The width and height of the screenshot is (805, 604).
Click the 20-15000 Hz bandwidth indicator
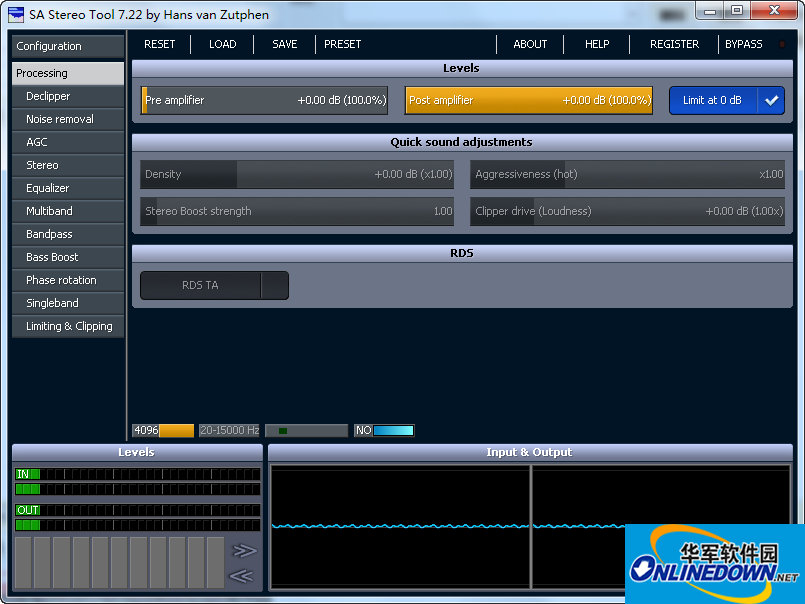(229, 430)
